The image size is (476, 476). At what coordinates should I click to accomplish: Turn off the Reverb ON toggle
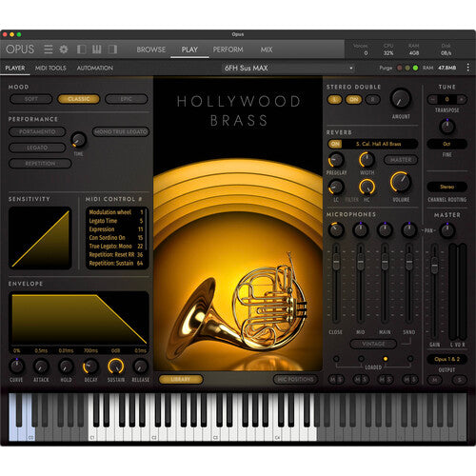coord(335,144)
